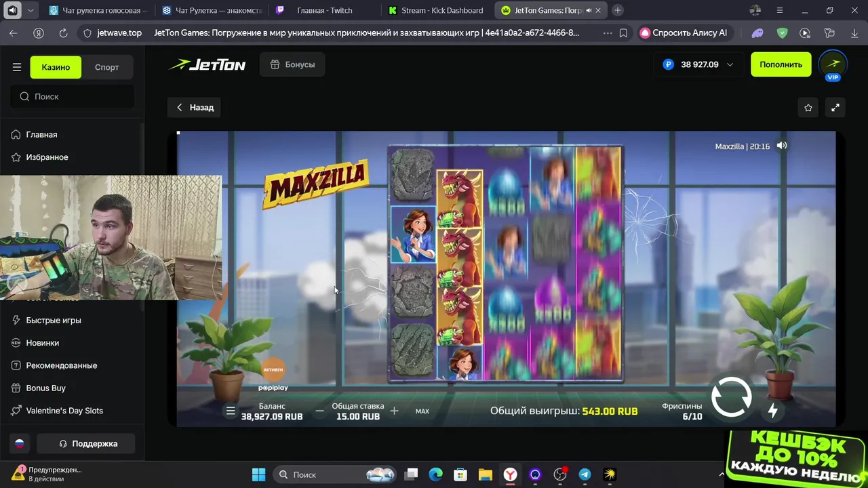
Task: Open Избранное in the sidebar
Action: pos(47,157)
